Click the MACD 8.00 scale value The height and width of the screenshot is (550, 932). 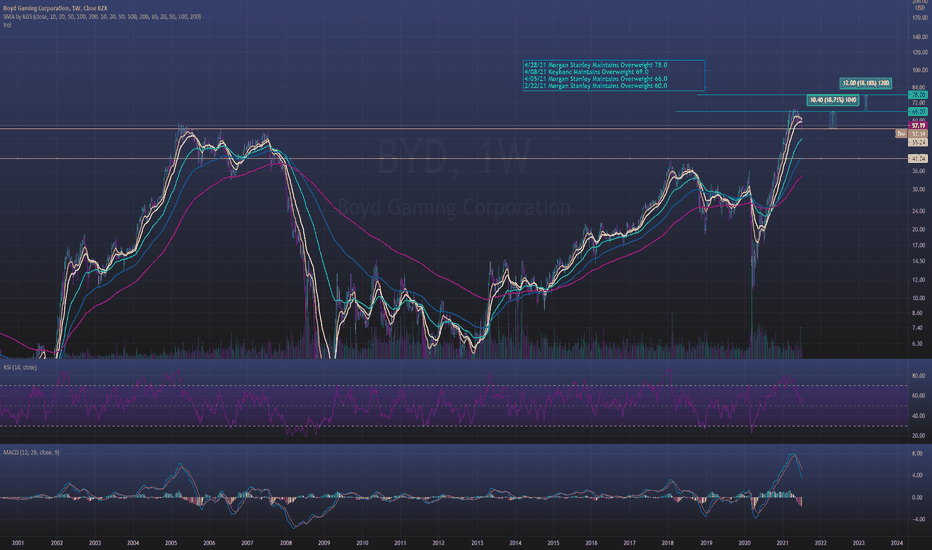918,453
